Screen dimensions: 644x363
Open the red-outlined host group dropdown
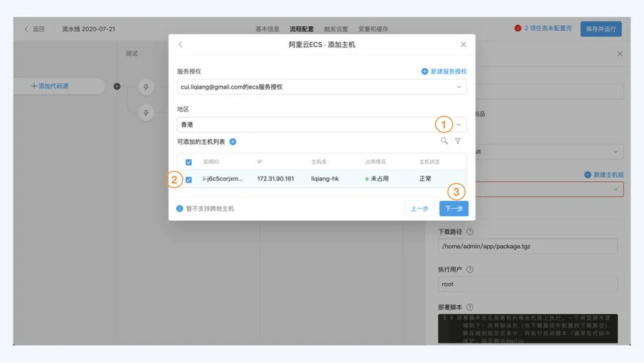pos(550,190)
